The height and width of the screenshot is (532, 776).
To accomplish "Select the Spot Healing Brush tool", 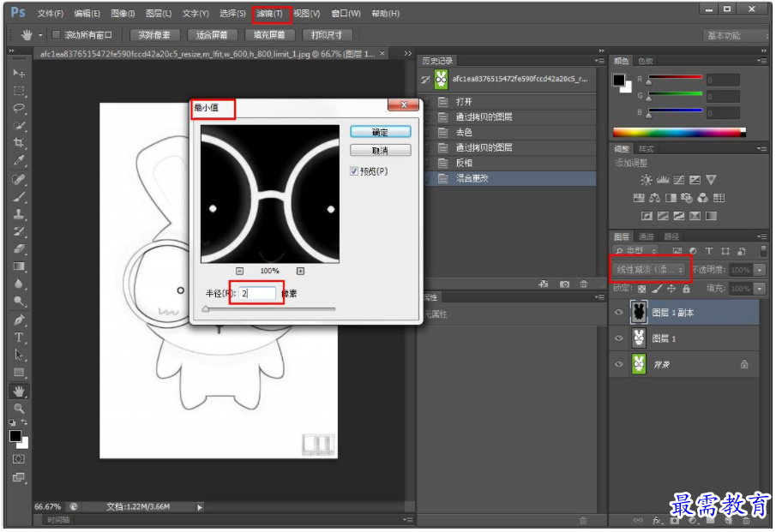I will 19,179.
